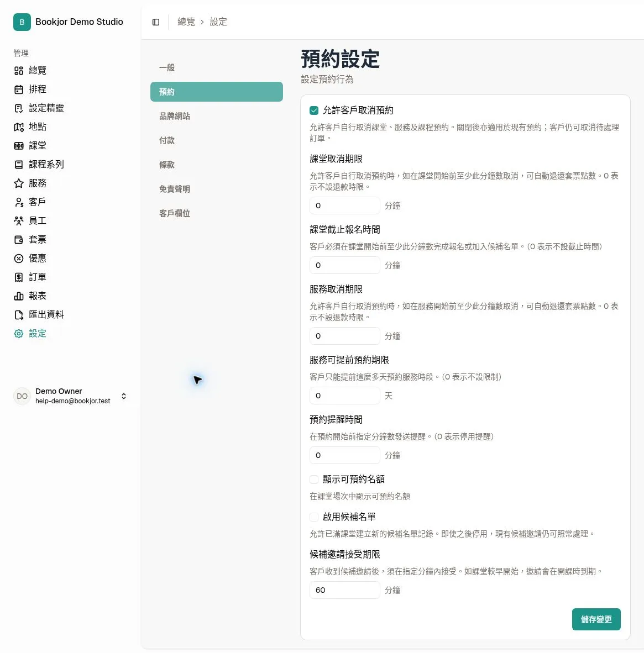Click the Bookjor green B logo

tap(22, 22)
